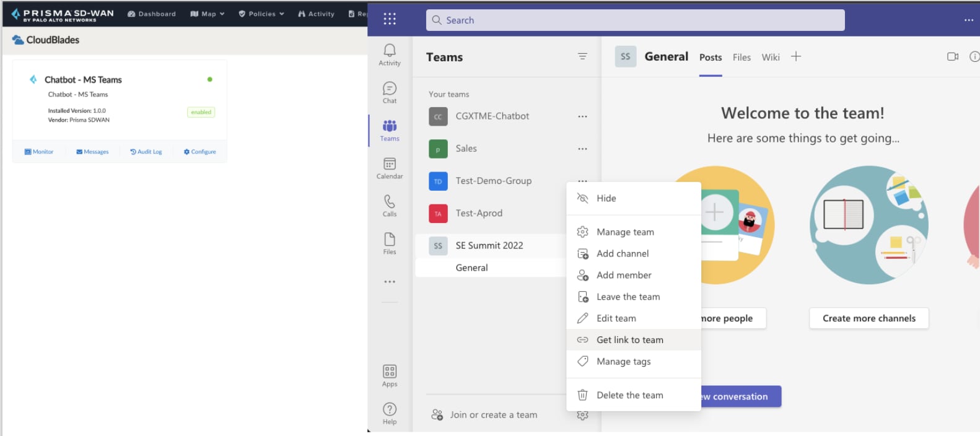Screen dimensions: 980x436
Task: Open Calendar in Teams sidebar
Action: pos(390,168)
